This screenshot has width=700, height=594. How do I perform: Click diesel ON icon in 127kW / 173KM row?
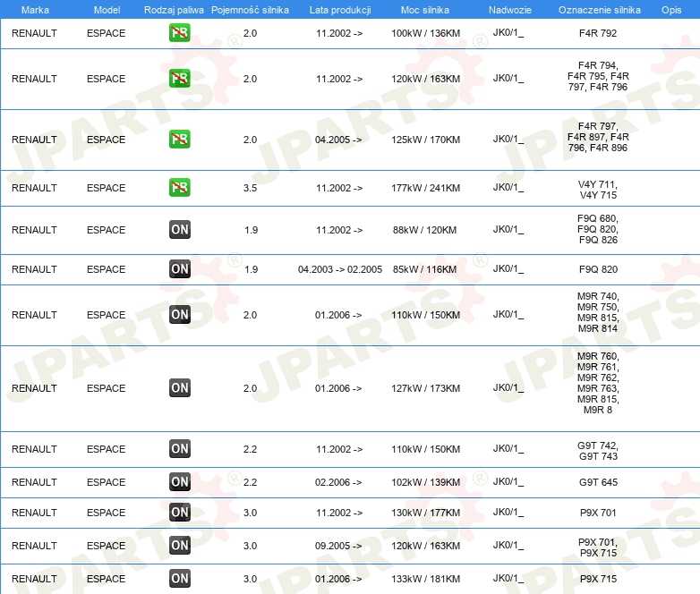pos(179,387)
